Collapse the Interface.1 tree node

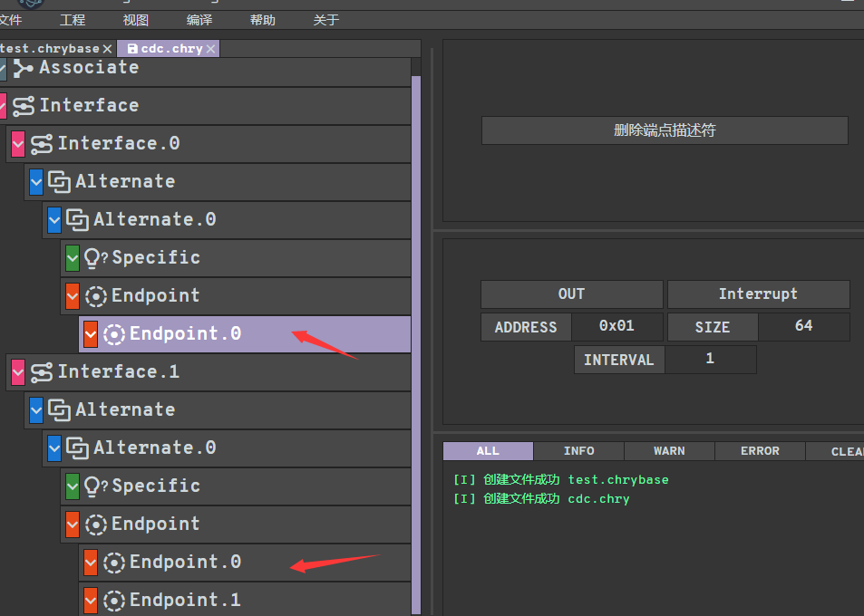[18, 372]
